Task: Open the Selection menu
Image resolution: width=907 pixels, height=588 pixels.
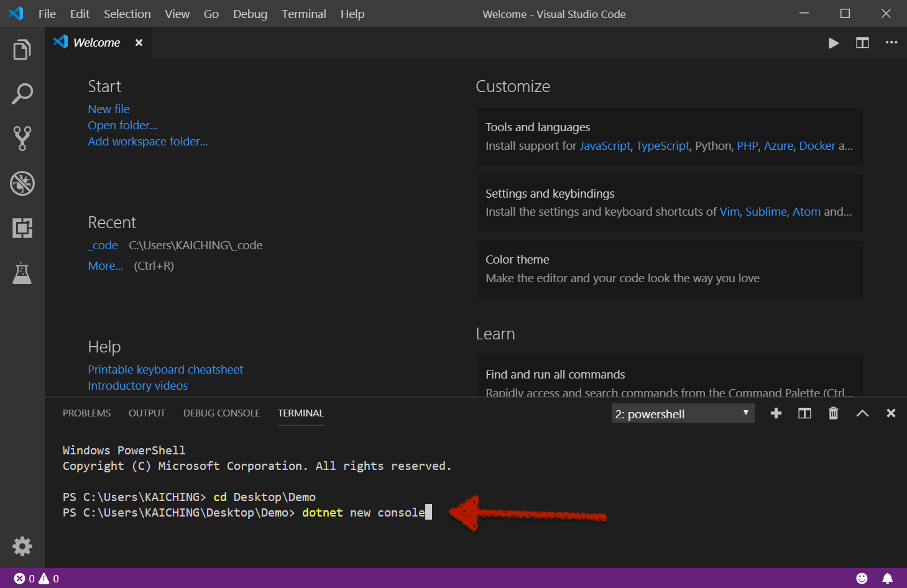Action: click(x=127, y=14)
